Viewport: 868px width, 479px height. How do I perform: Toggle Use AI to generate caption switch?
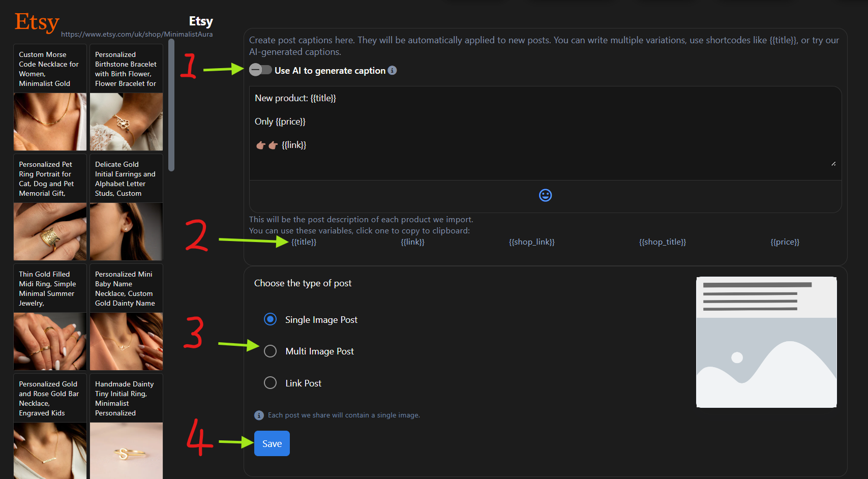pyautogui.click(x=260, y=70)
